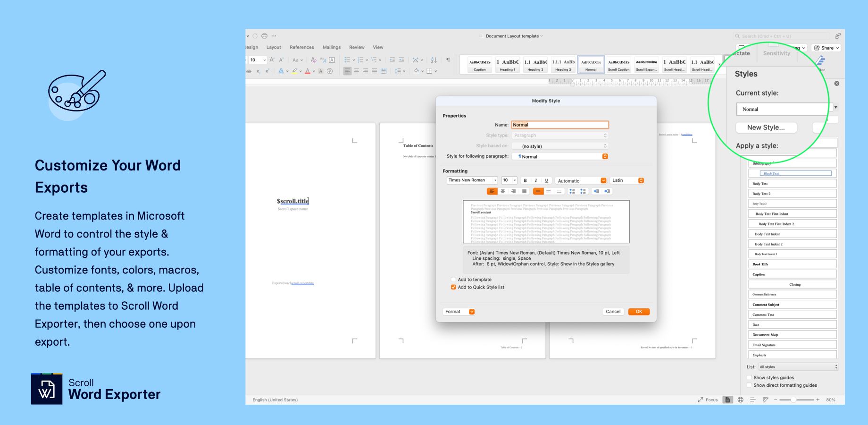Open the References ribbon tab
Viewport: 868px width, 425px height.
point(302,47)
